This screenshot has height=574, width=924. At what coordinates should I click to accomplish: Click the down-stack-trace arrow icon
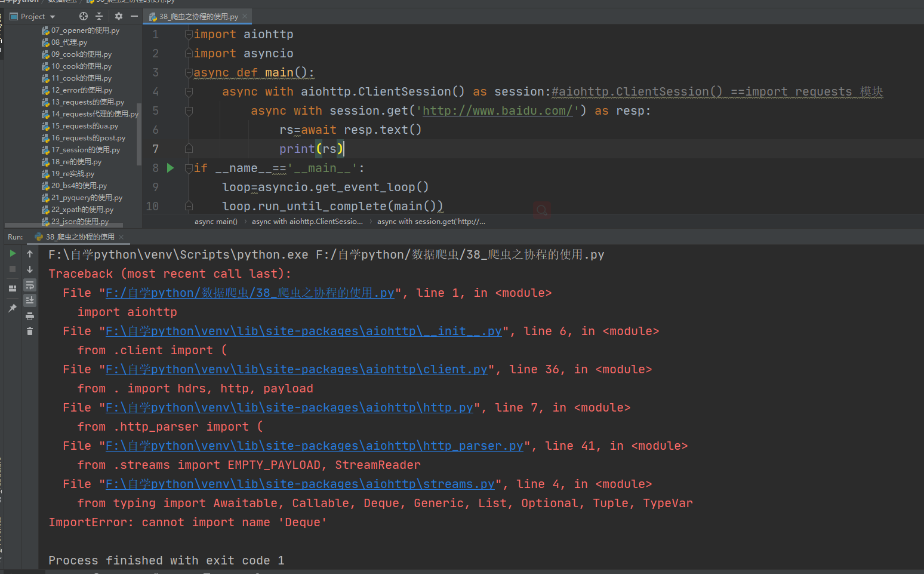[x=30, y=269]
